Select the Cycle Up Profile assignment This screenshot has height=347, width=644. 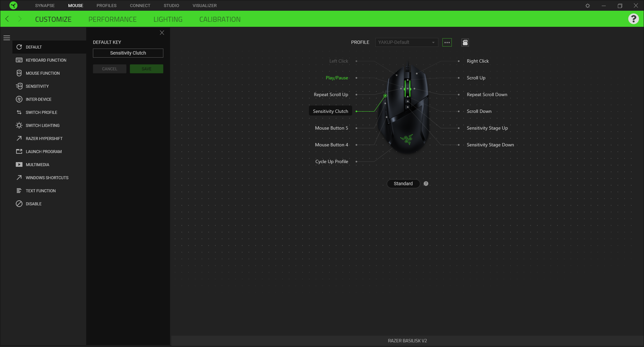pos(332,161)
